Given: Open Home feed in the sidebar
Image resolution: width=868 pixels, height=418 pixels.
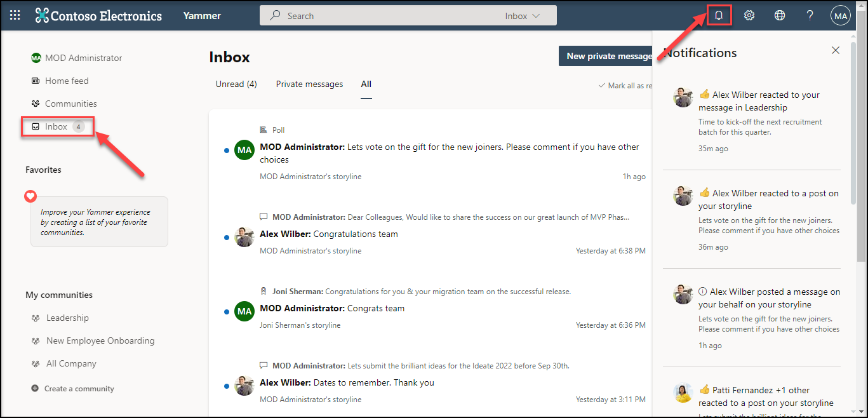Looking at the screenshot, I should 66,81.
